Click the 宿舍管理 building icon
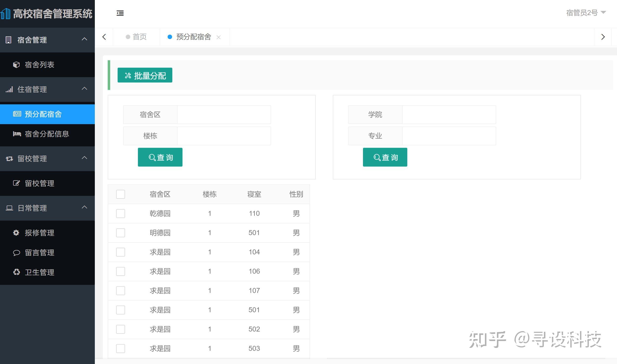This screenshot has width=617, height=364. tap(8, 40)
